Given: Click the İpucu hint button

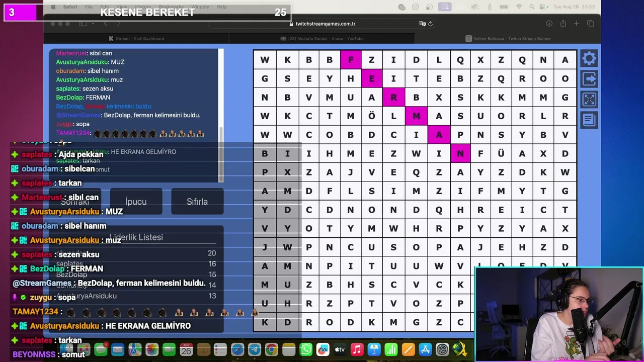Looking at the screenshot, I should tap(136, 202).
